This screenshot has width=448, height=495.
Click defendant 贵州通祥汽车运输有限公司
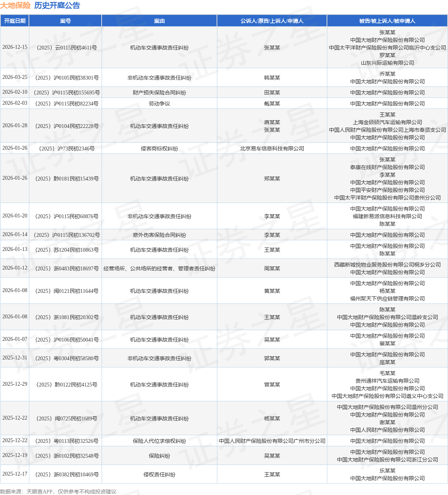(387, 381)
